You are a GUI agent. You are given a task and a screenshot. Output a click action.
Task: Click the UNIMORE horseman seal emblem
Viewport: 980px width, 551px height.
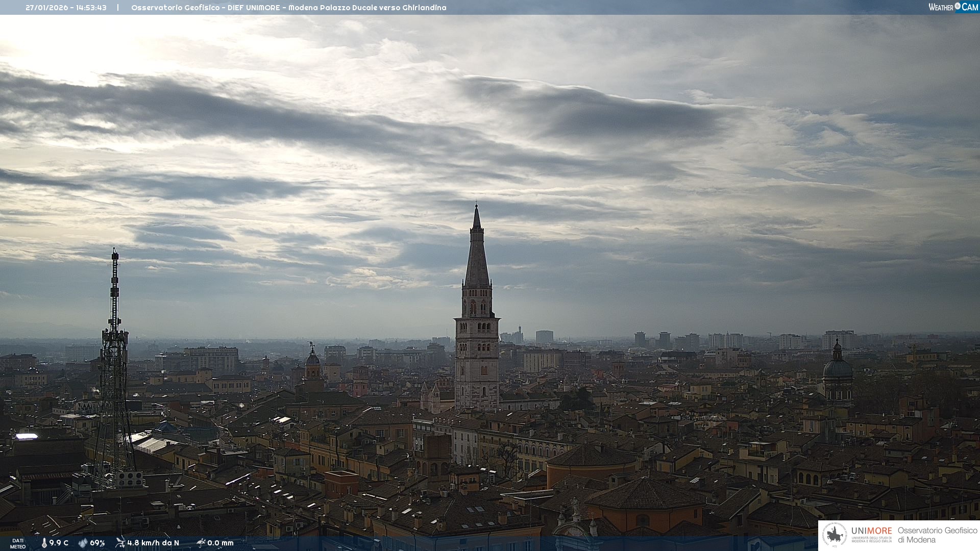835,535
